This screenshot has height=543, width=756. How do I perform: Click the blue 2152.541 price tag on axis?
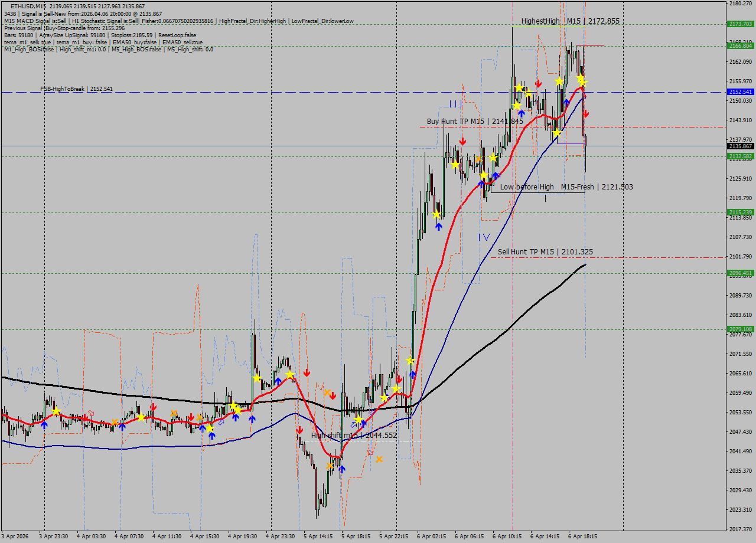tap(740, 92)
